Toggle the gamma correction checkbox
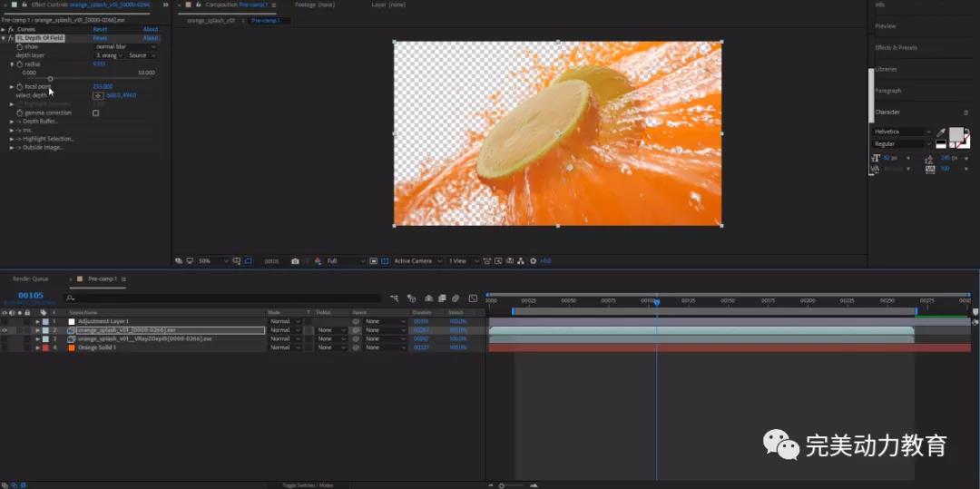 (x=95, y=113)
